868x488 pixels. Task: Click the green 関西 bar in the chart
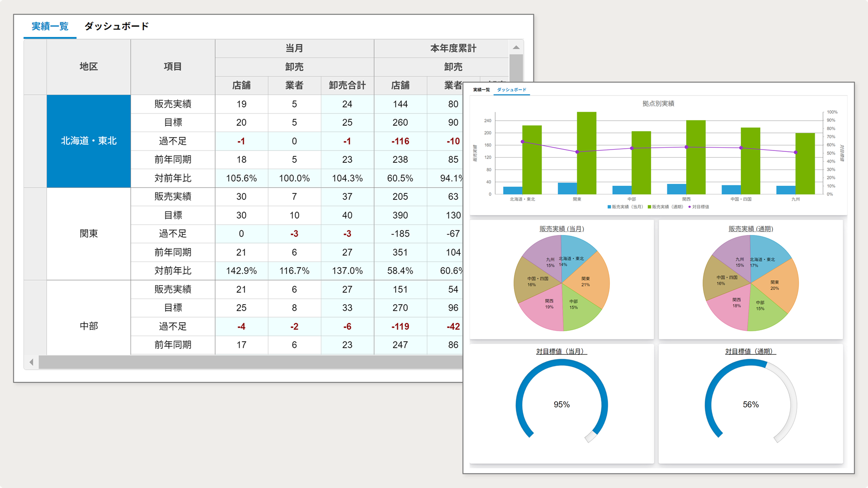(696, 157)
